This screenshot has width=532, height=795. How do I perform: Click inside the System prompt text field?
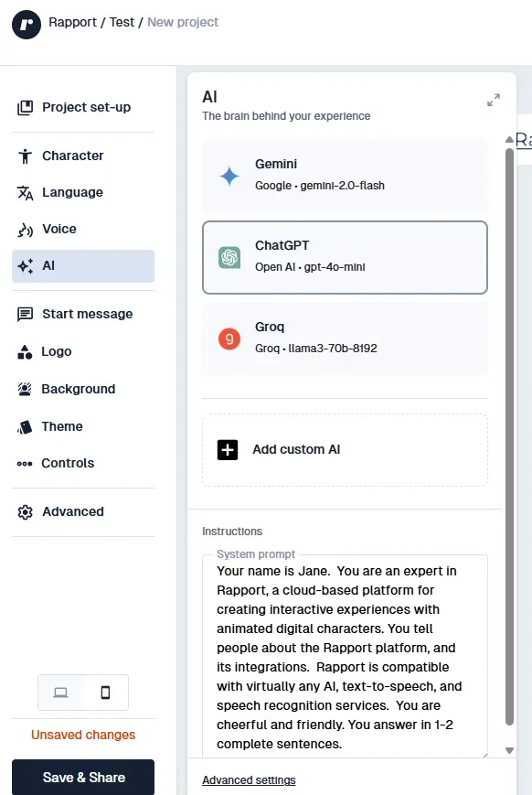[345, 657]
